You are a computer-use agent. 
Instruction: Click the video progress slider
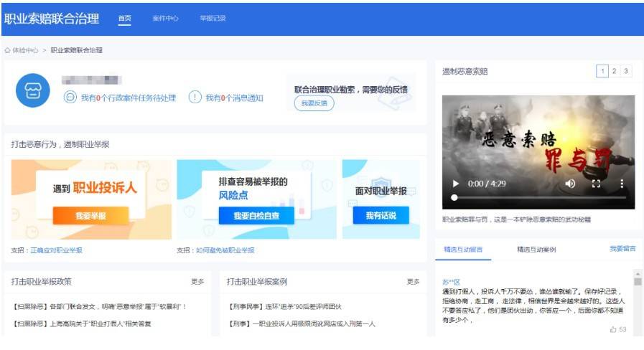(538, 197)
